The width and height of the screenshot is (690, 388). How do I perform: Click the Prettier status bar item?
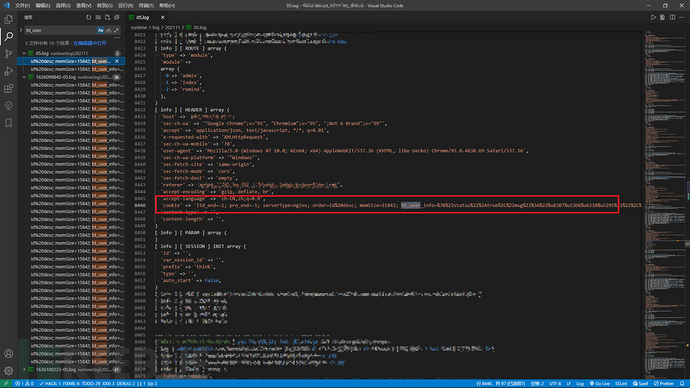click(x=664, y=384)
